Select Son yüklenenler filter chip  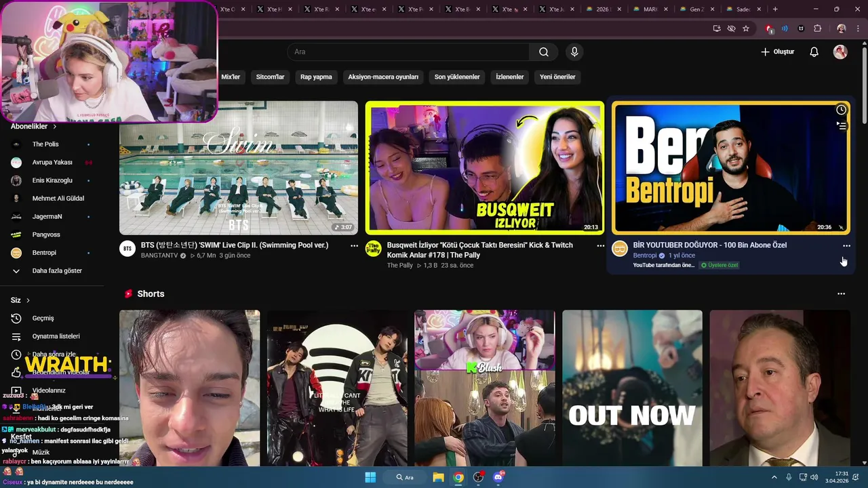pyautogui.click(x=457, y=77)
